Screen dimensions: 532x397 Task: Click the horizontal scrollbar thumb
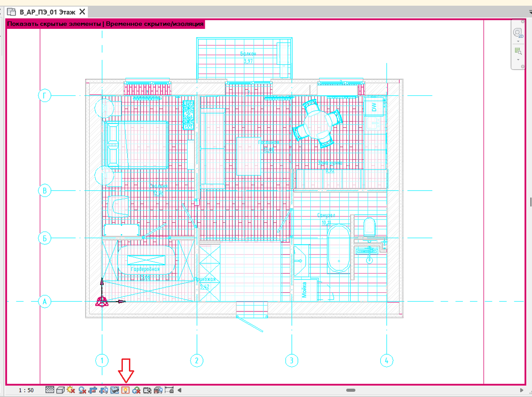[351, 390]
